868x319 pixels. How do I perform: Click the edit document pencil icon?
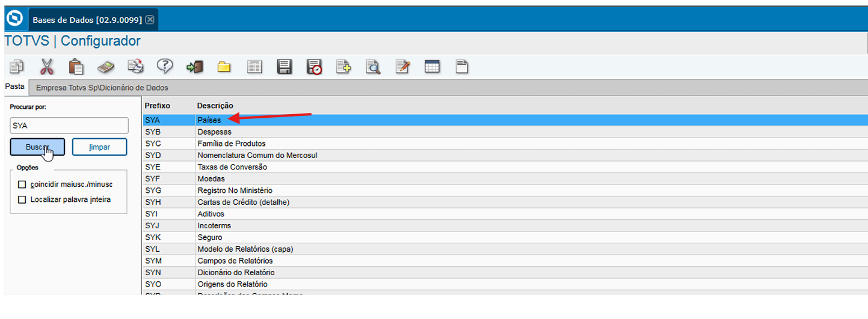pos(402,67)
